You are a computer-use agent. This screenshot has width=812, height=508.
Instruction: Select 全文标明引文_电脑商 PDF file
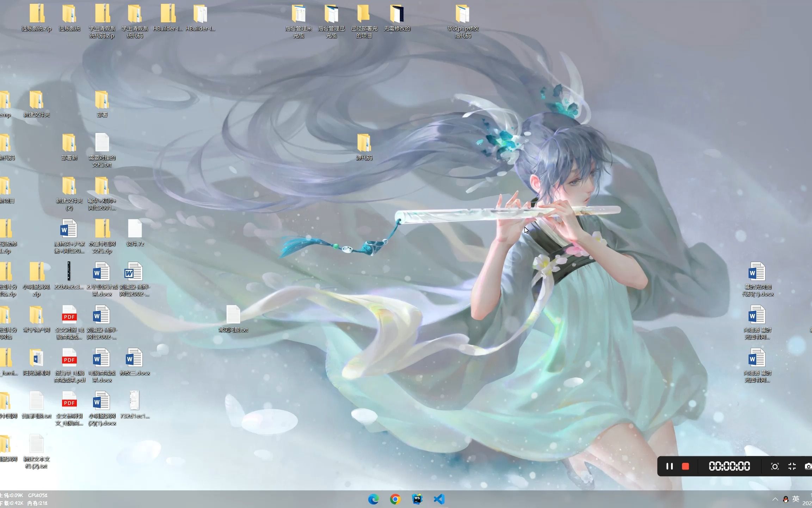[x=69, y=409]
